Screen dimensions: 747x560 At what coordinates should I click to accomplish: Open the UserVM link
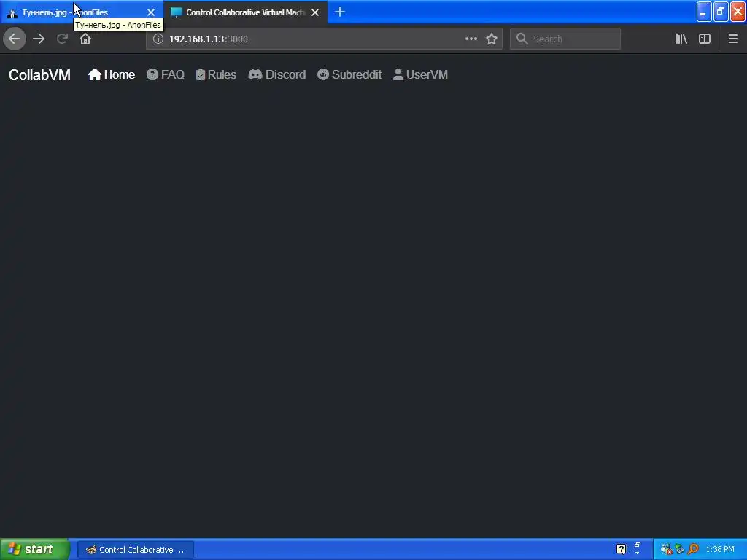click(x=420, y=75)
